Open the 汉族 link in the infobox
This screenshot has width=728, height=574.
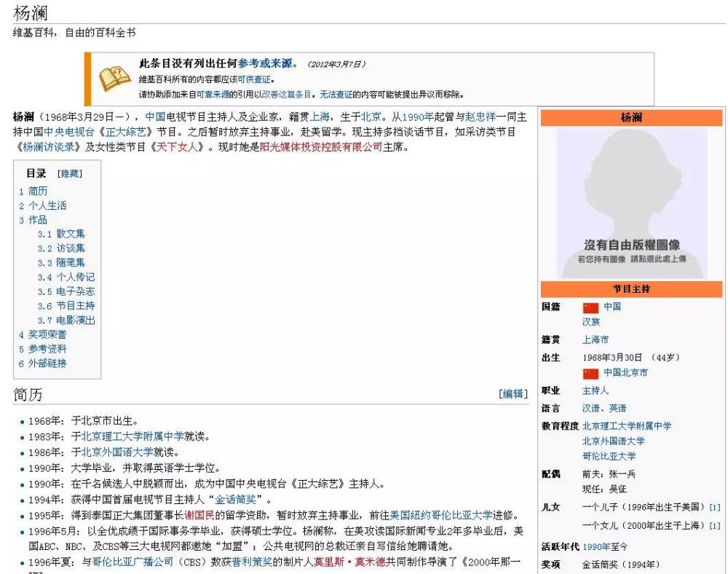(x=591, y=322)
